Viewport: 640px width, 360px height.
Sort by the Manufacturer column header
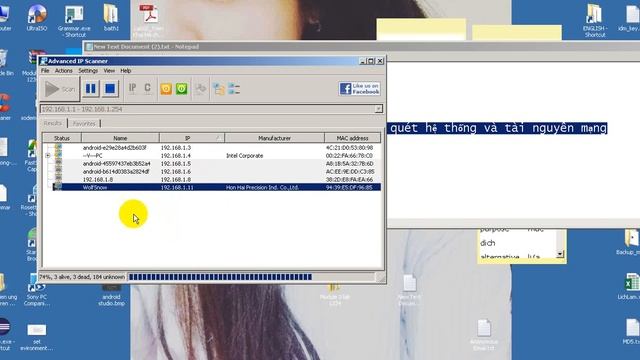coord(274,138)
